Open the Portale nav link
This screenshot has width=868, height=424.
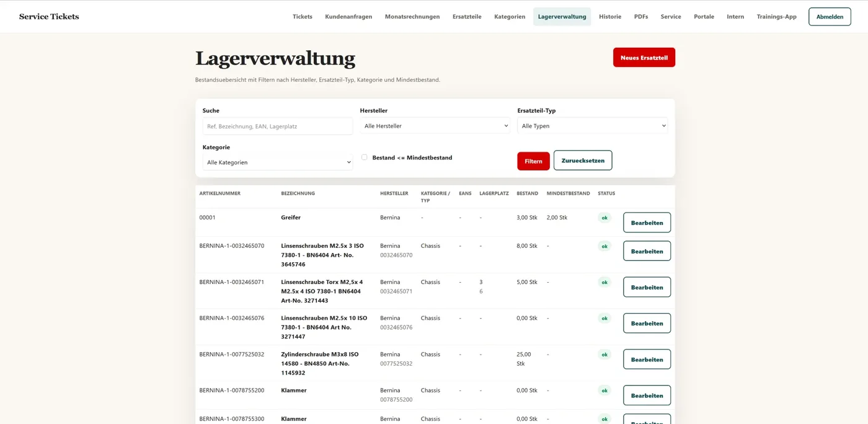pyautogui.click(x=704, y=17)
